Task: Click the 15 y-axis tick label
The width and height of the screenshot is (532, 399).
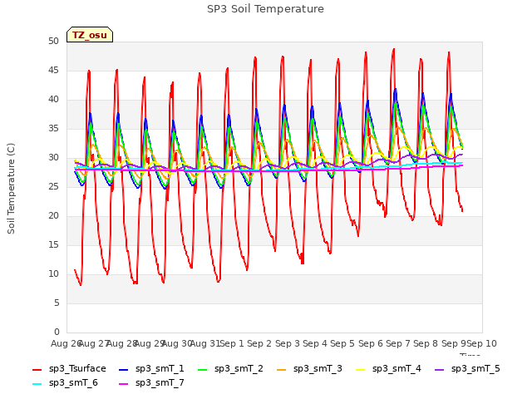Action: click(x=53, y=244)
